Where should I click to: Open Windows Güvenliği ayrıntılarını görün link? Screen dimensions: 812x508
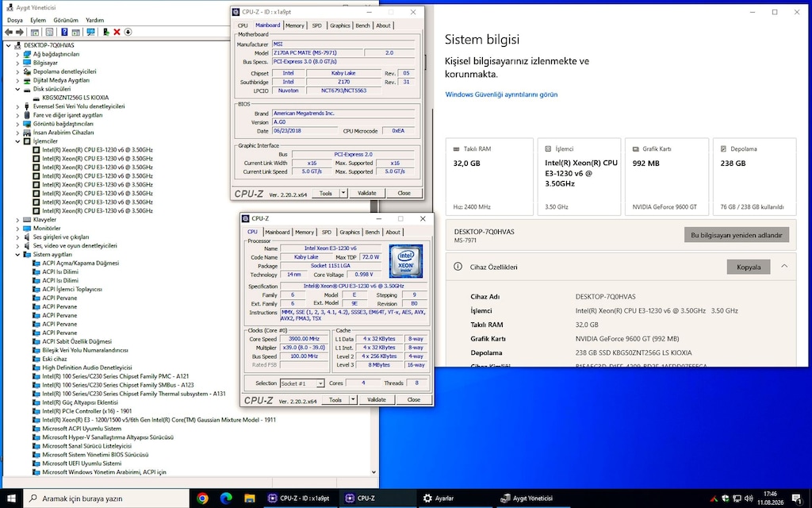(501, 94)
